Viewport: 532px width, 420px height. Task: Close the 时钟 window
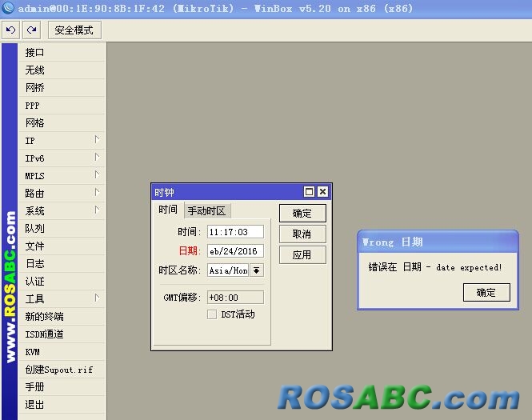tap(322, 192)
